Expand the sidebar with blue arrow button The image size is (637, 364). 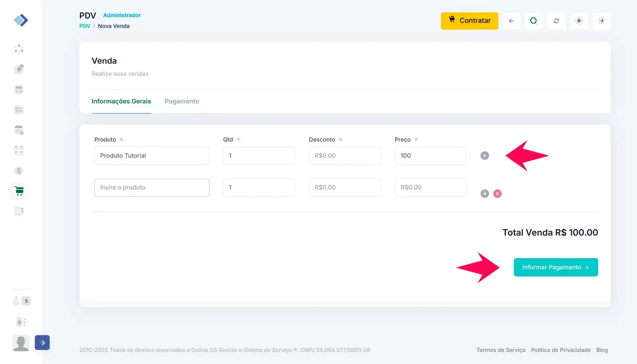(42, 343)
